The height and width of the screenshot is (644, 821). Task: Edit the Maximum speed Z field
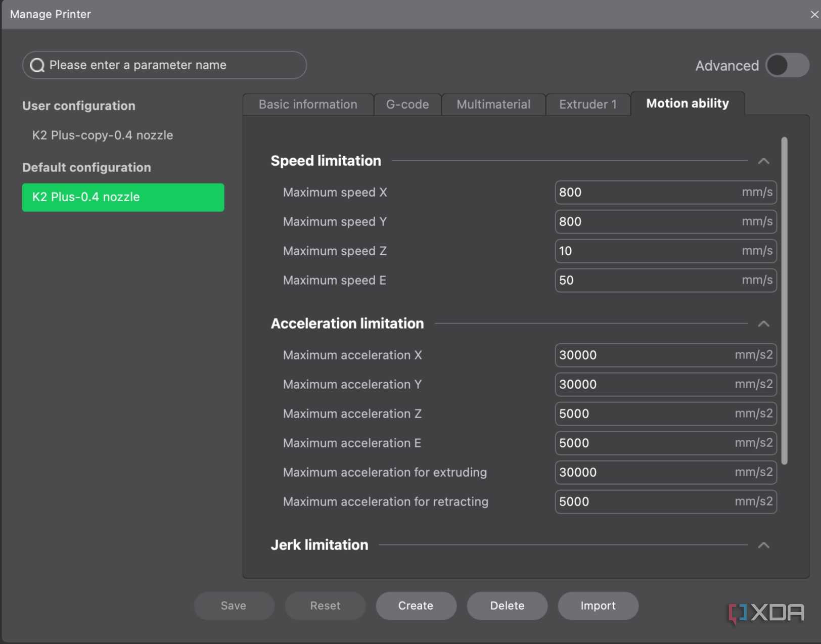point(666,251)
